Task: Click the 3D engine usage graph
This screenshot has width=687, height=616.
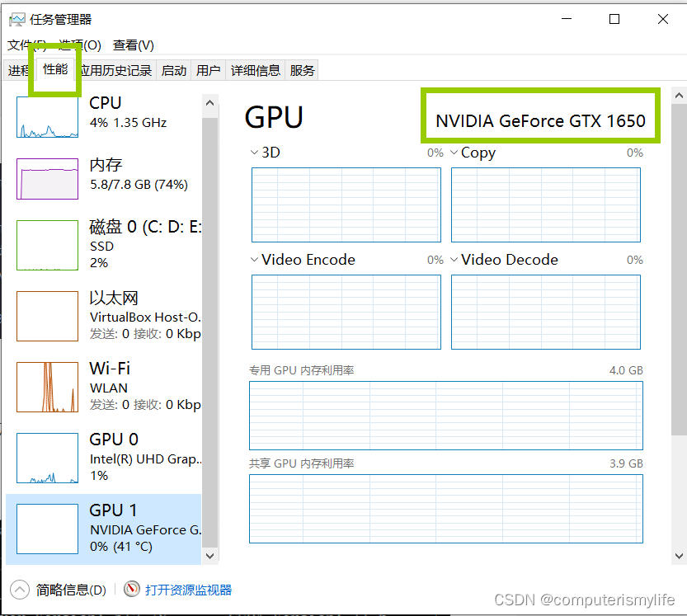Action: point(346,205)
